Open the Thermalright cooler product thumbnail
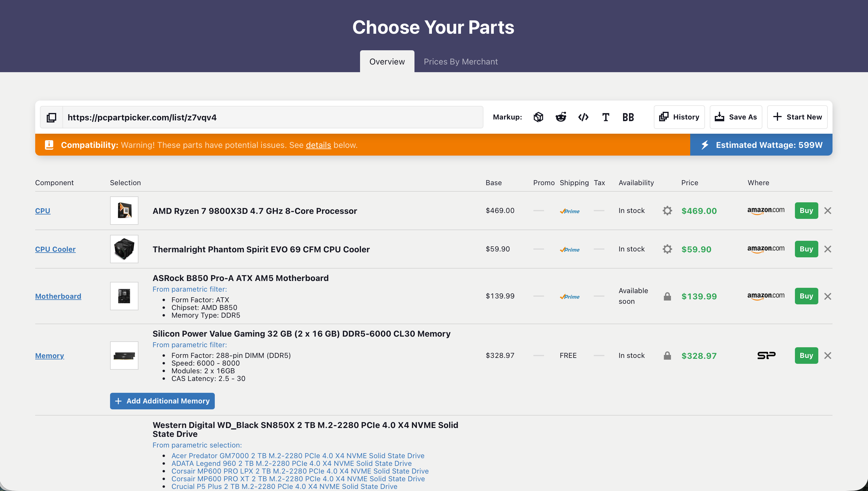Viewport: 868px width, 491px height. [124, 249]
